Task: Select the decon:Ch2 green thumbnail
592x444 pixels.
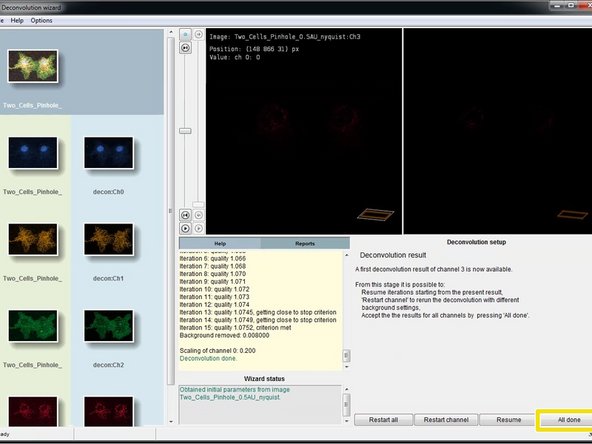Action: [x=109, y=326]
